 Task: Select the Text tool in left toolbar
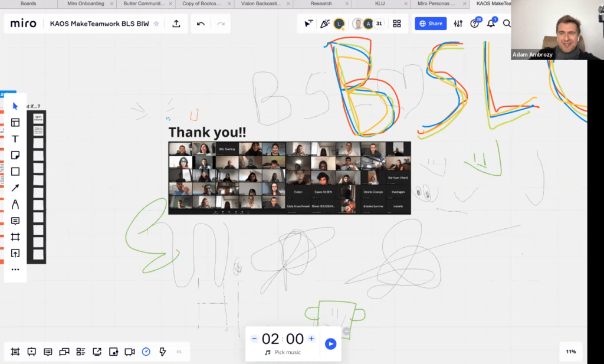pos(15,139)
